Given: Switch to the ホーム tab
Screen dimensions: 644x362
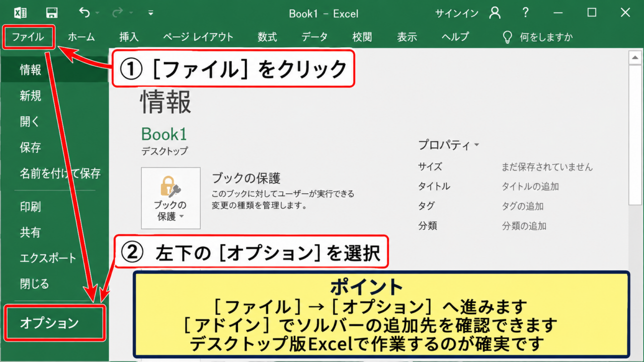Looking at the screenshot, I should pos(81,37).
